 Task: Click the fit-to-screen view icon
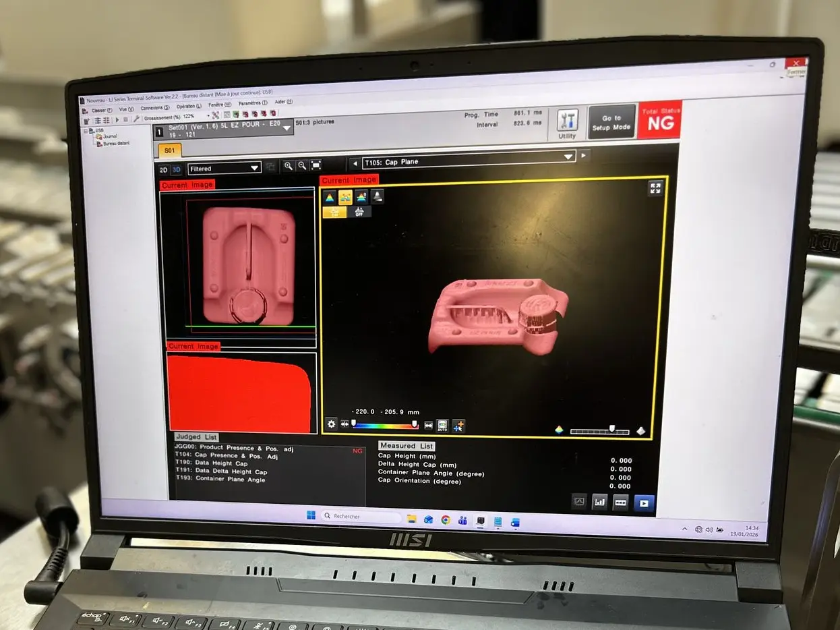point(316,166)
